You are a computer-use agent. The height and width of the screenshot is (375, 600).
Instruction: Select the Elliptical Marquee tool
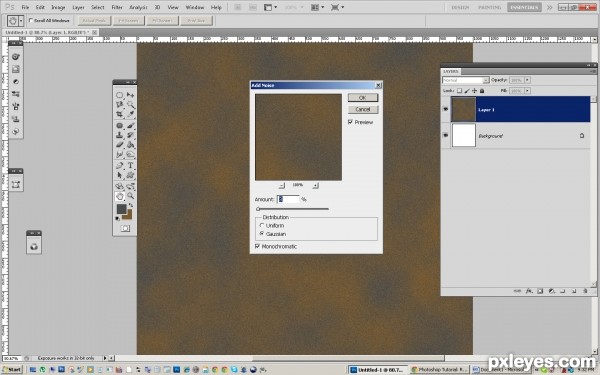[119, 95]
